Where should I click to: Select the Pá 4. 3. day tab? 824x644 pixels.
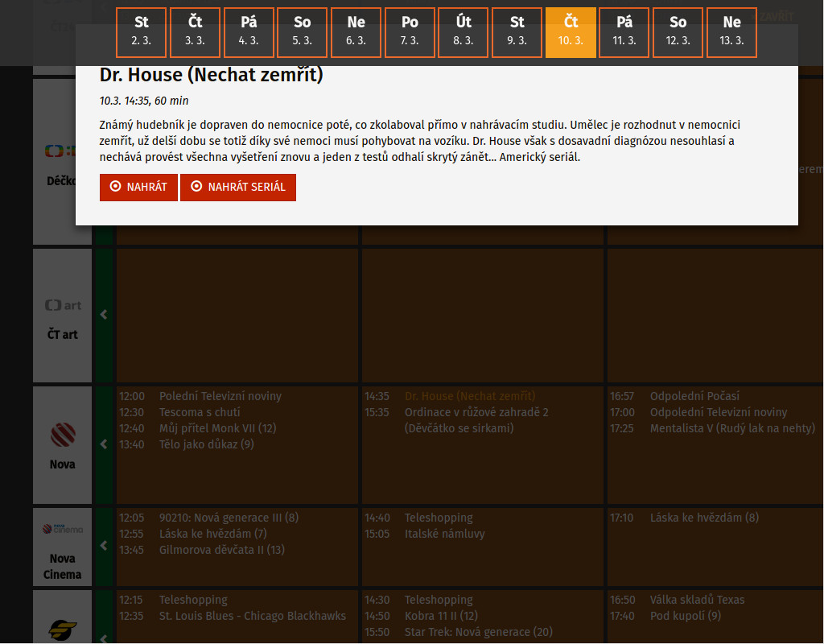pos(249,32)
